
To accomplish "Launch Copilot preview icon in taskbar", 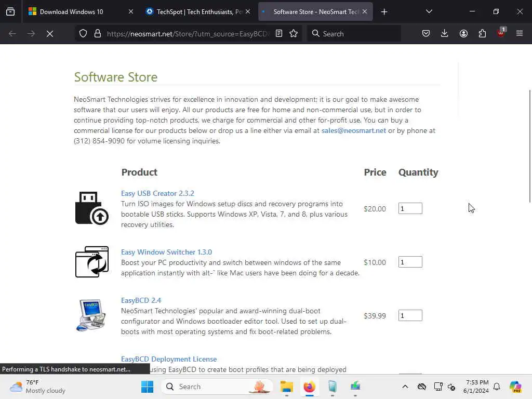I will coord(515,387).
